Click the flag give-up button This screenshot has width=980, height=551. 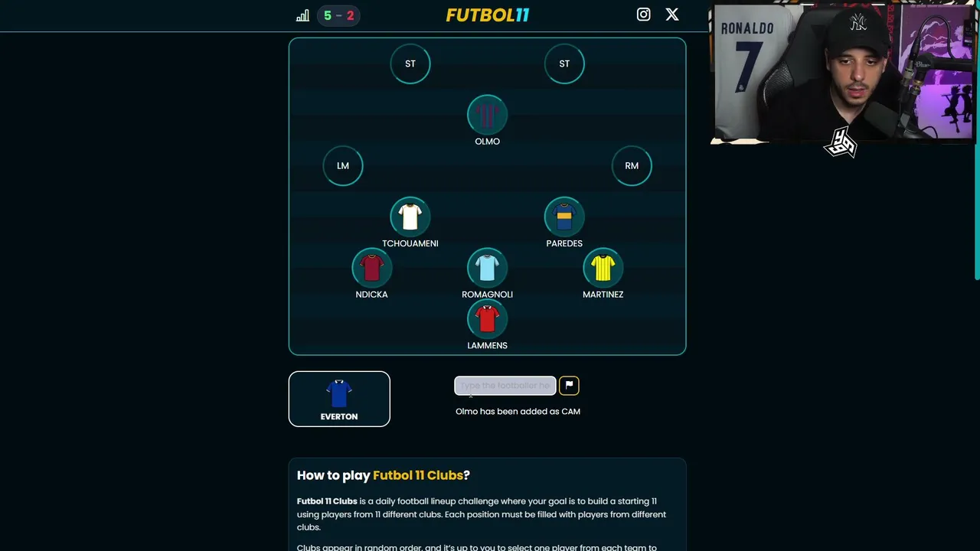pyautogui.click(x=569, y=386)
